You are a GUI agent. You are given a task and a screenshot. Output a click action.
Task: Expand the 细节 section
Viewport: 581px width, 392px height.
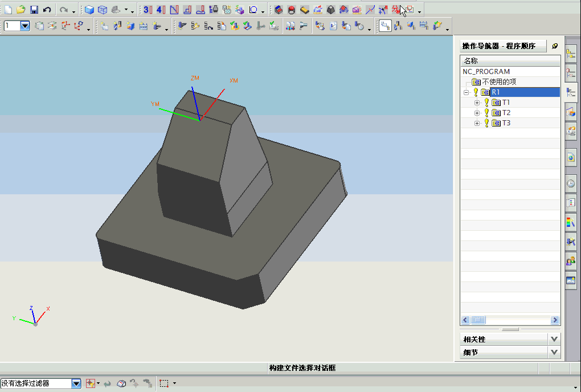pyautogui.click(x=554, y=352)
